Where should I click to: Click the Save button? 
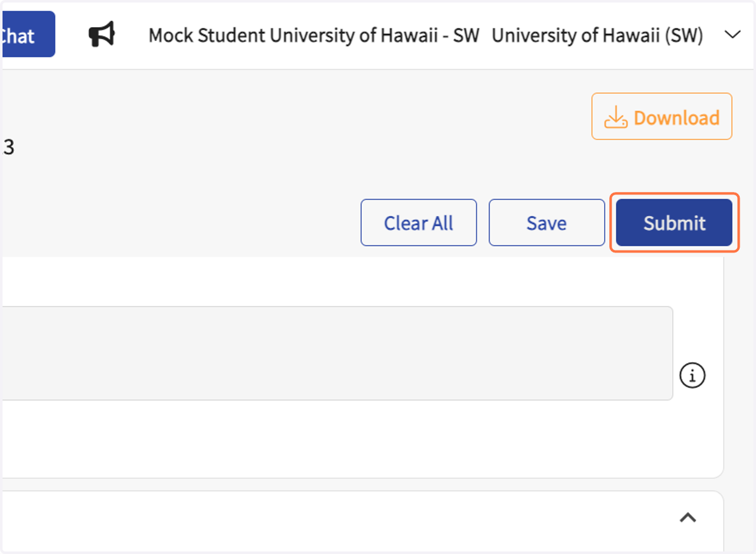(x=546, y=223)
